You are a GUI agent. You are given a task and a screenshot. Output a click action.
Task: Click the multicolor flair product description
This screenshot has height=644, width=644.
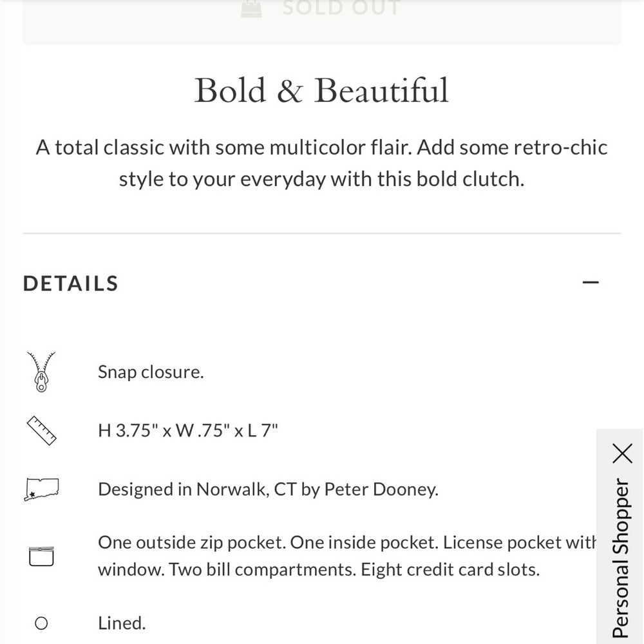pyautogui.click(x=321, y=163)
